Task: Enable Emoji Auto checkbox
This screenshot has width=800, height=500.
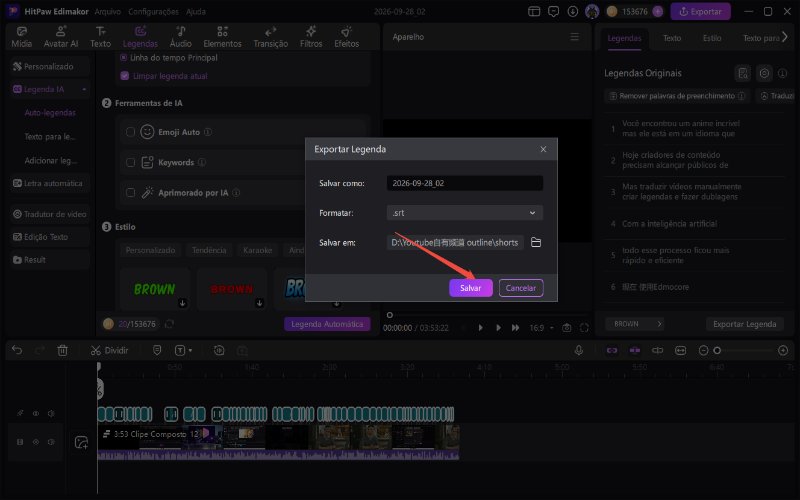Action: point(130,132)
